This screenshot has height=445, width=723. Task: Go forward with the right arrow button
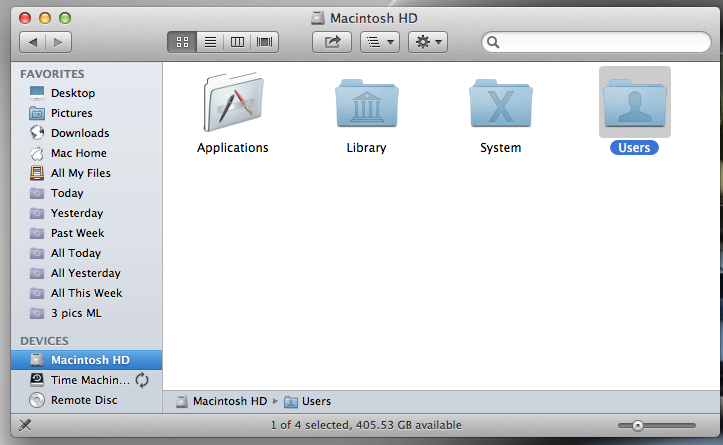point(59,42)
